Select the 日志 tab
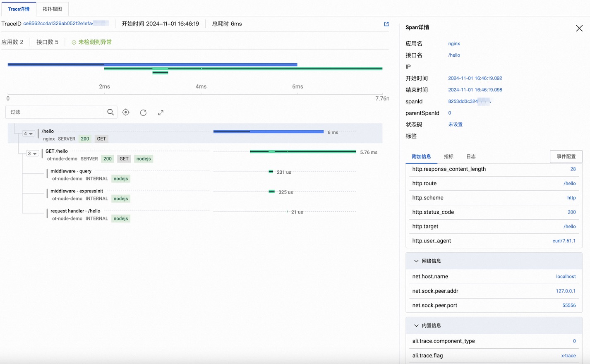This screenshot has width=590, height=364. click(471, 156)
